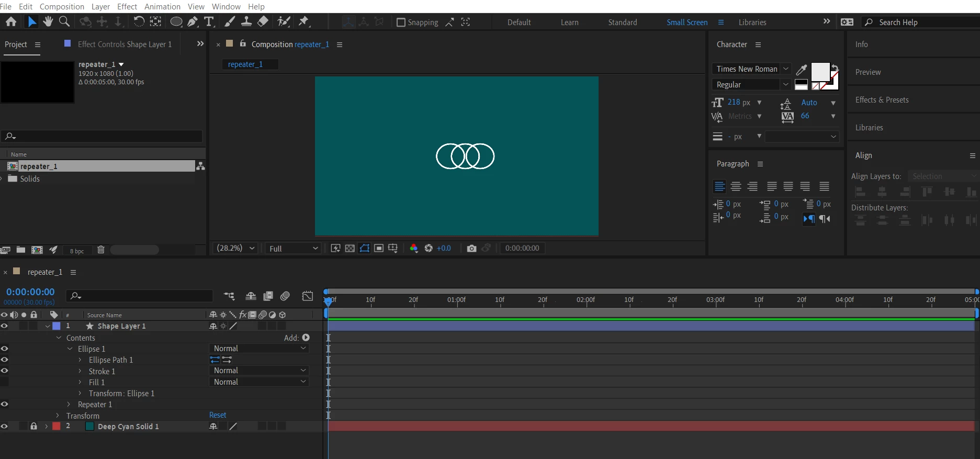
Task: Expand the Deep Cyan Solid 1 layer
Action: coord(47,427)
